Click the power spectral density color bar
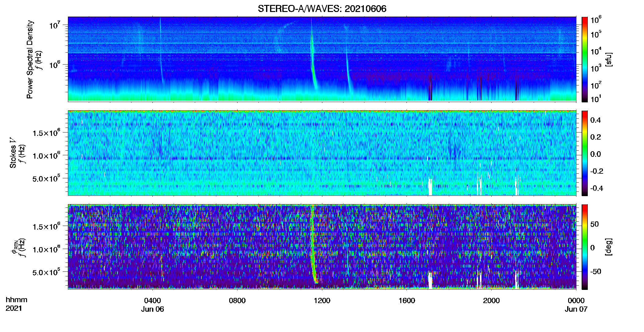This screenshot has width=644, height=332. tap(585, 59)
